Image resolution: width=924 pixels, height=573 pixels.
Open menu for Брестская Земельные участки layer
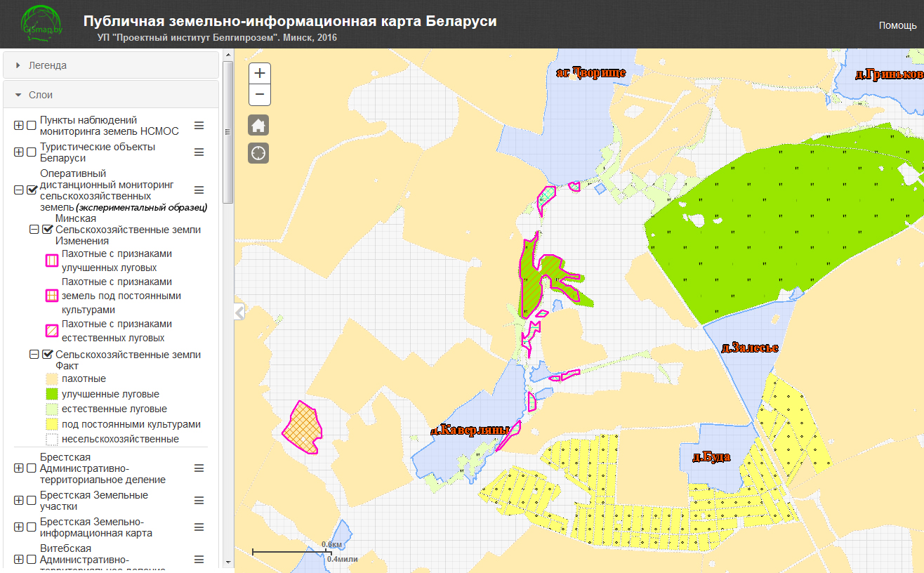(199, 501)
